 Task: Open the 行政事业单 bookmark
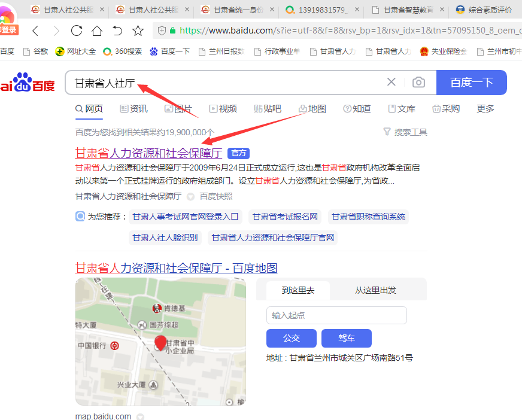[277, 51]
